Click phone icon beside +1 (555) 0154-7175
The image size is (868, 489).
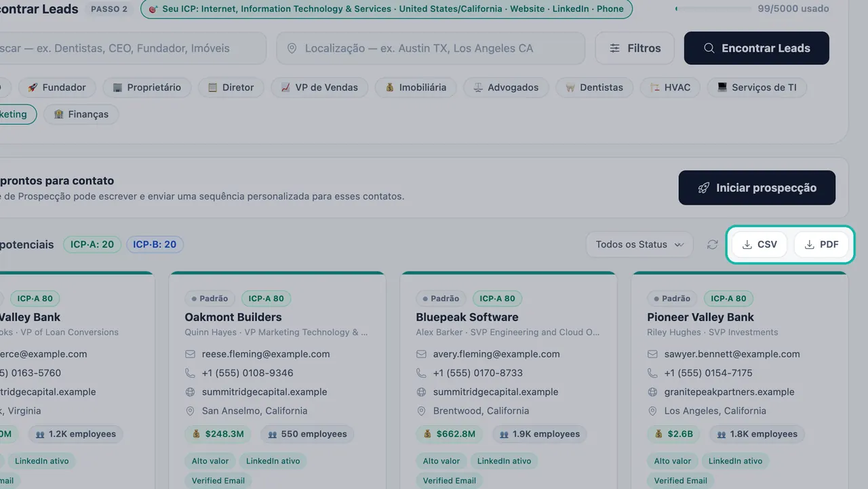(652, 373)
